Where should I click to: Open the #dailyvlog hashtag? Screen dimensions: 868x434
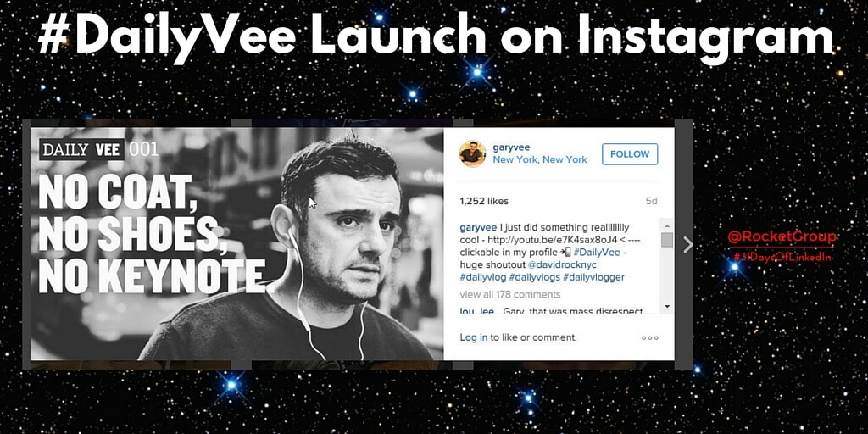tap(482, 277)
